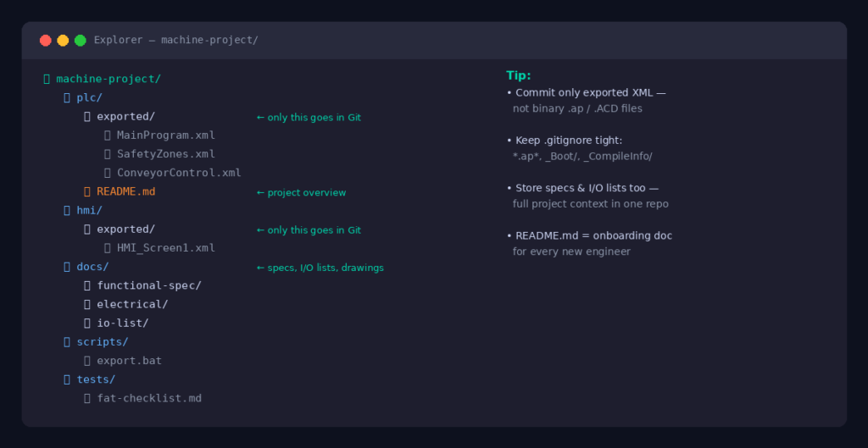Collapse the scripts/ folder
868x448 pixels.
(x=102, y=342)
